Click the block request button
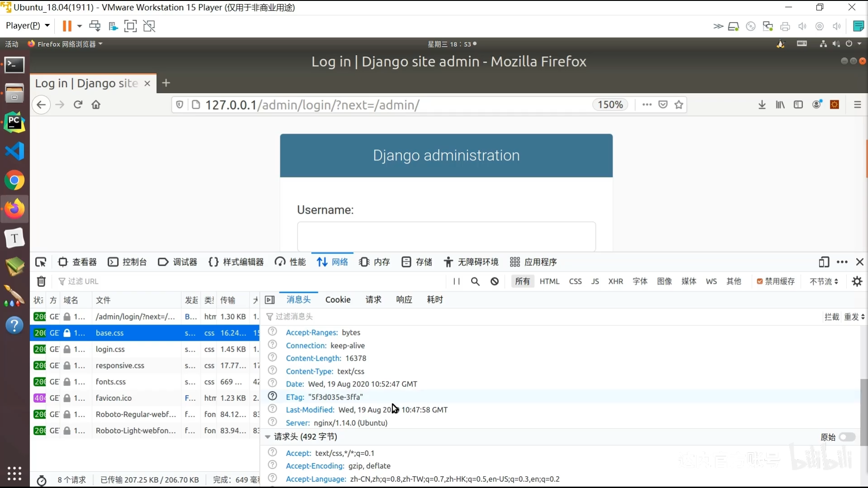 point(831,317)
